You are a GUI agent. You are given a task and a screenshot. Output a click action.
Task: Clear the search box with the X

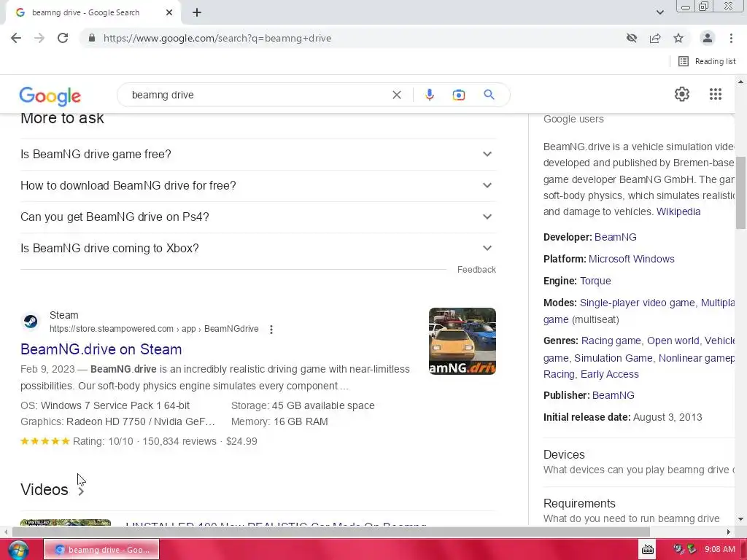coord(396,95)
